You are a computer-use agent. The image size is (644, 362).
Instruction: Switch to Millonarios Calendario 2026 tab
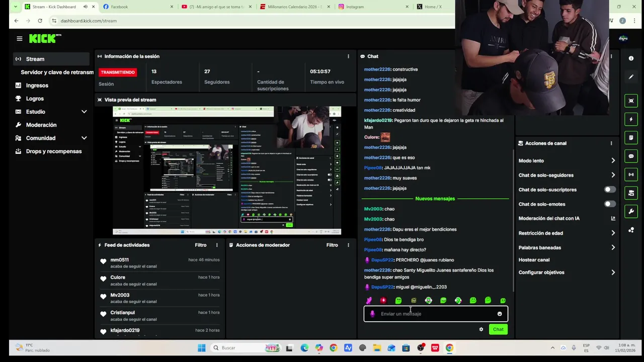click(295, 7)
